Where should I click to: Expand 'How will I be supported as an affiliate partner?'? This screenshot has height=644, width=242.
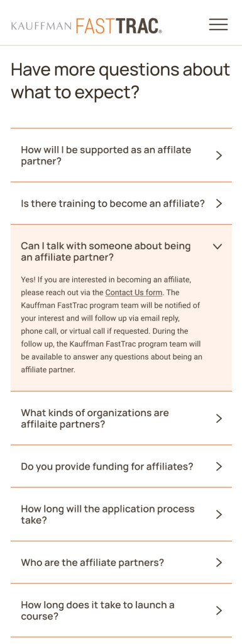point(121,155)
